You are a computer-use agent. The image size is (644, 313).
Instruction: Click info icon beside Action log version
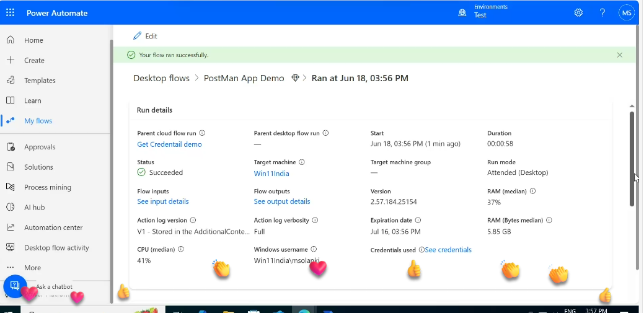coord(193,220)
